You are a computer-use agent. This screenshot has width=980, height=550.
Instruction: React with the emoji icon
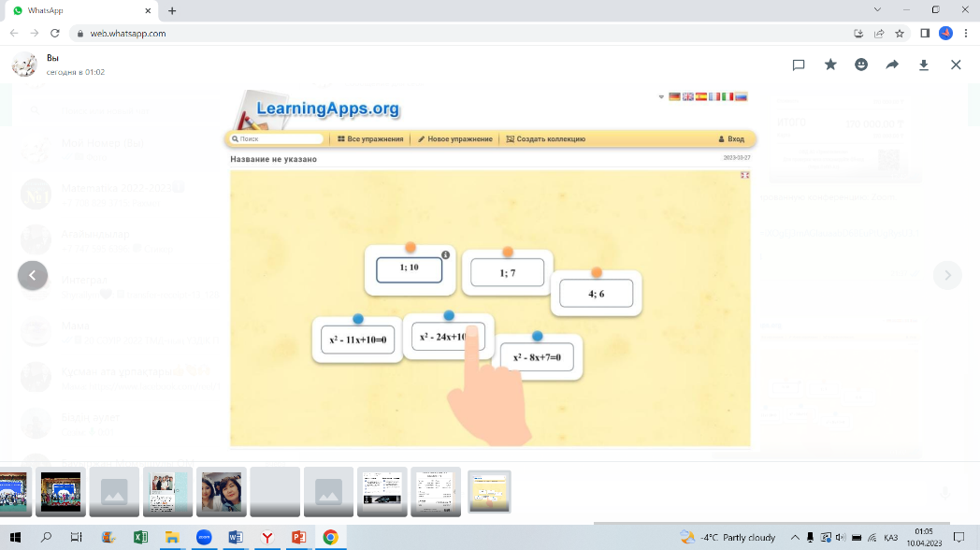point(861,65)
